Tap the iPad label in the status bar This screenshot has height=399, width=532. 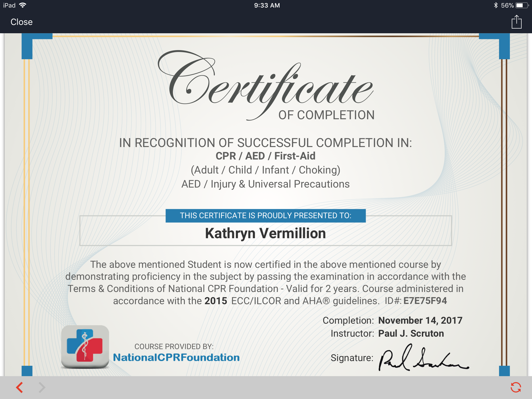(9, 5)
